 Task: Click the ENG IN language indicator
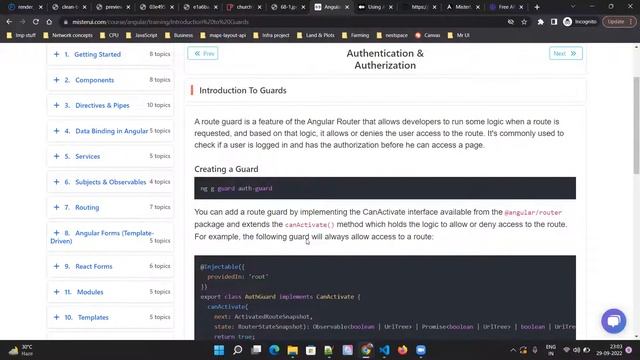[551, 350]
